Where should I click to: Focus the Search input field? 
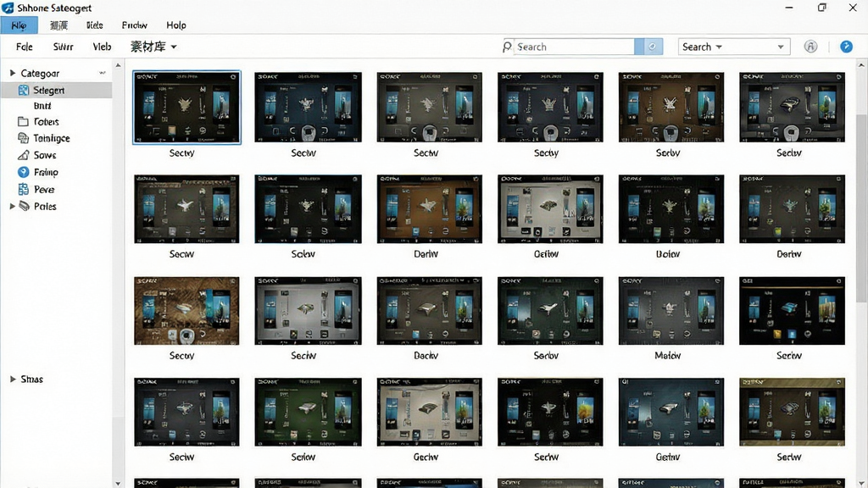[575, 47]
